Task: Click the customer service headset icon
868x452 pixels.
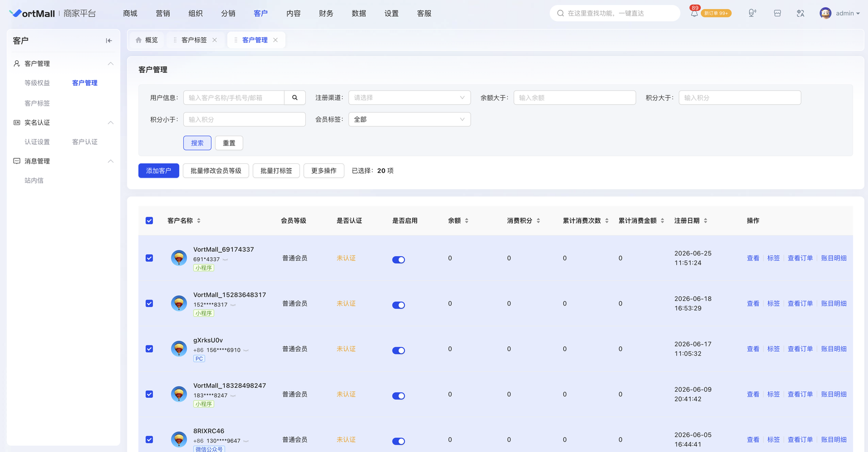Action: pos(752,14)
